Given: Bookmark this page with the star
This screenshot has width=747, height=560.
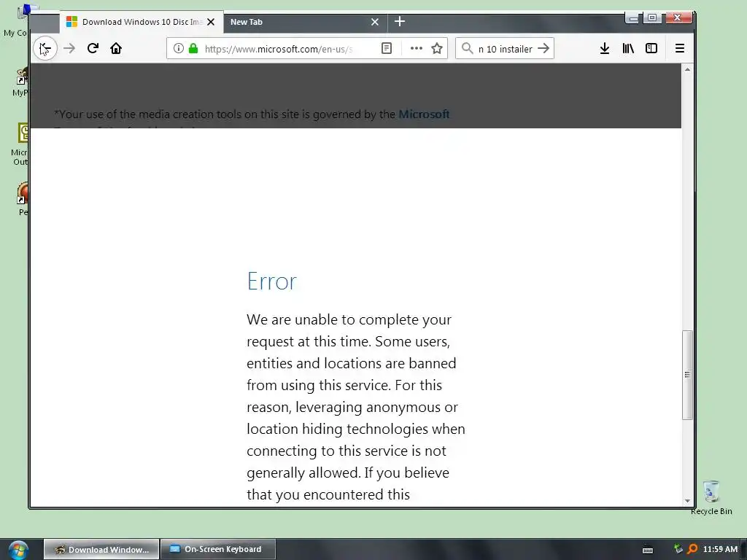Looking at the screenshot, I should coord(437,49).
